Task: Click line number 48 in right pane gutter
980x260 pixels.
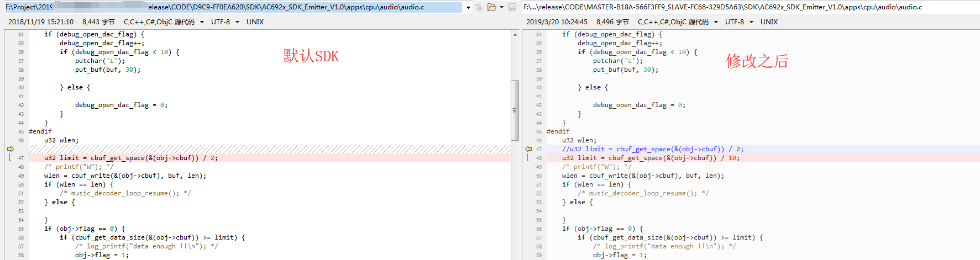Action: coord(539,158)
